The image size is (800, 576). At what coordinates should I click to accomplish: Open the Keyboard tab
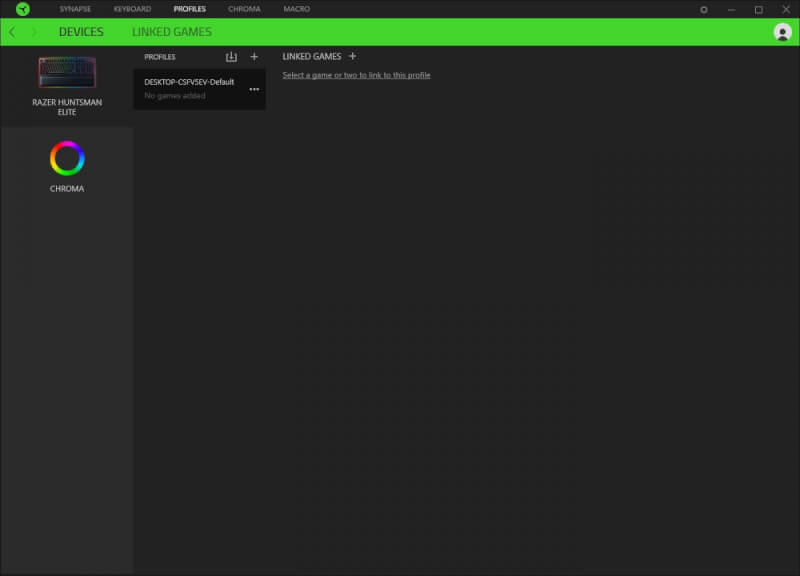click(x=132, y=9)
